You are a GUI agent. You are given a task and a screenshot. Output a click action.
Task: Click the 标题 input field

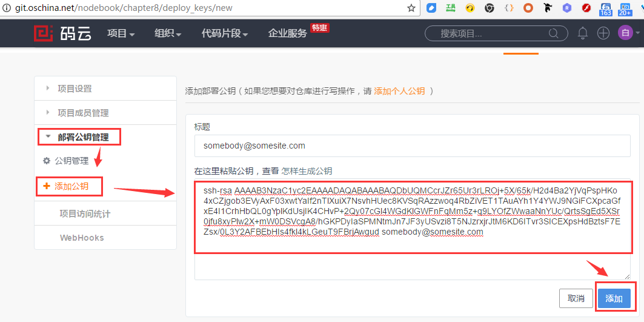click(412, 146)
